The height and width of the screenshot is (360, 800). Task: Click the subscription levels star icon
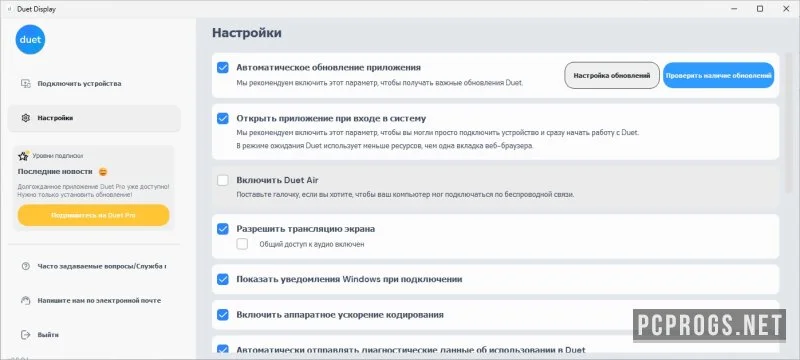point(23,156)
